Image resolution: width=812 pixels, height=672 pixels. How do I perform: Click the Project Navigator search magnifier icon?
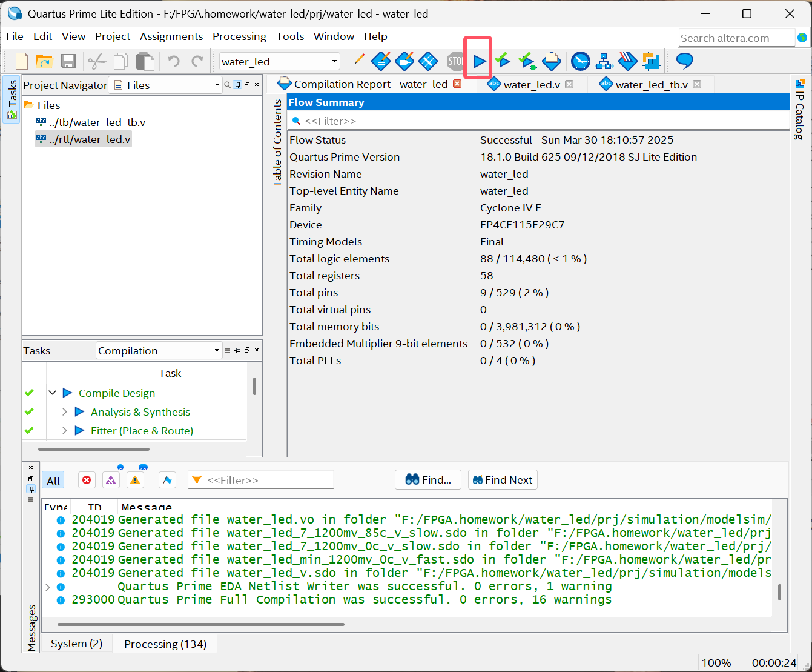228,85
